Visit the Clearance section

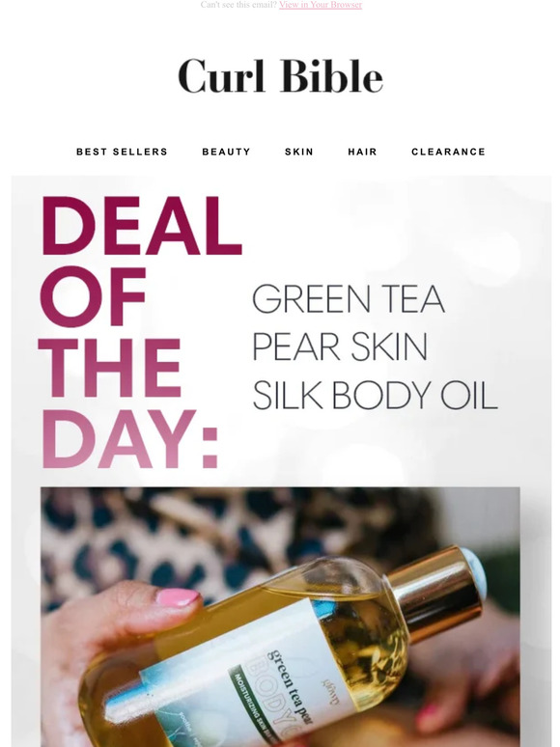448,152
